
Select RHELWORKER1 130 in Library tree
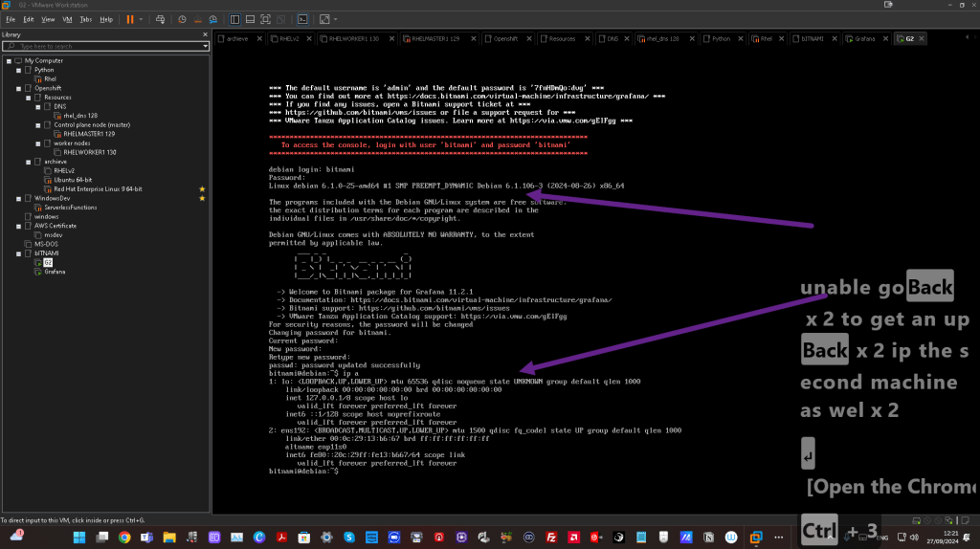click(x=89, y=152)
